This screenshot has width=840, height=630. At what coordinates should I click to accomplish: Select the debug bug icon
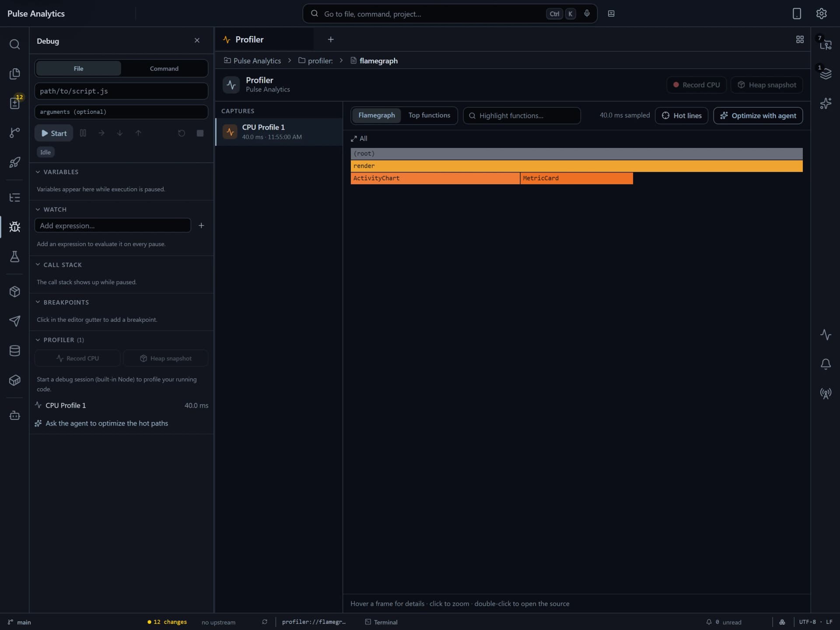[14, 227]
